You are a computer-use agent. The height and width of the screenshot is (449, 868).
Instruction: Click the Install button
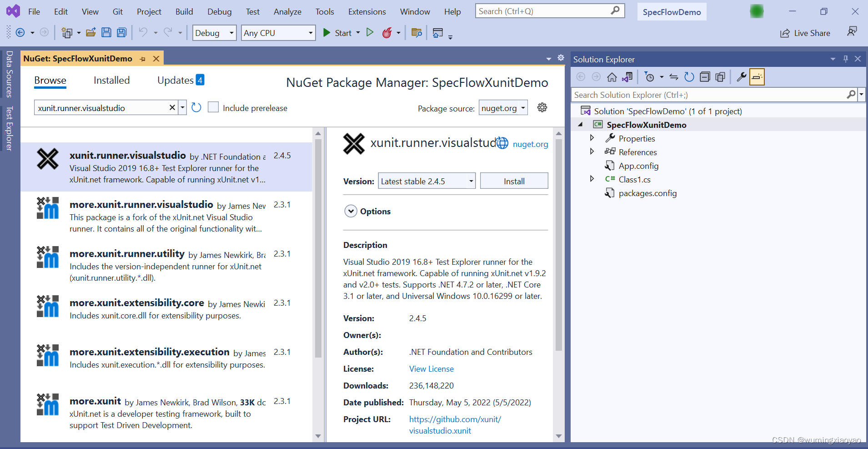pos(514,181)
